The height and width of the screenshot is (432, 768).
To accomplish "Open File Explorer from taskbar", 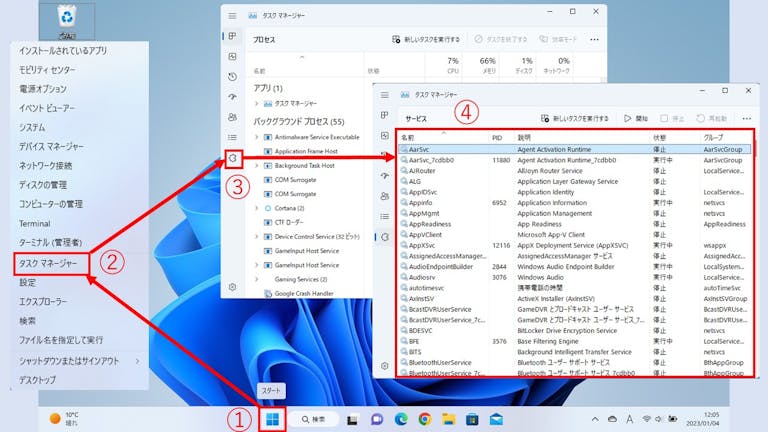I will pos(449,419).
